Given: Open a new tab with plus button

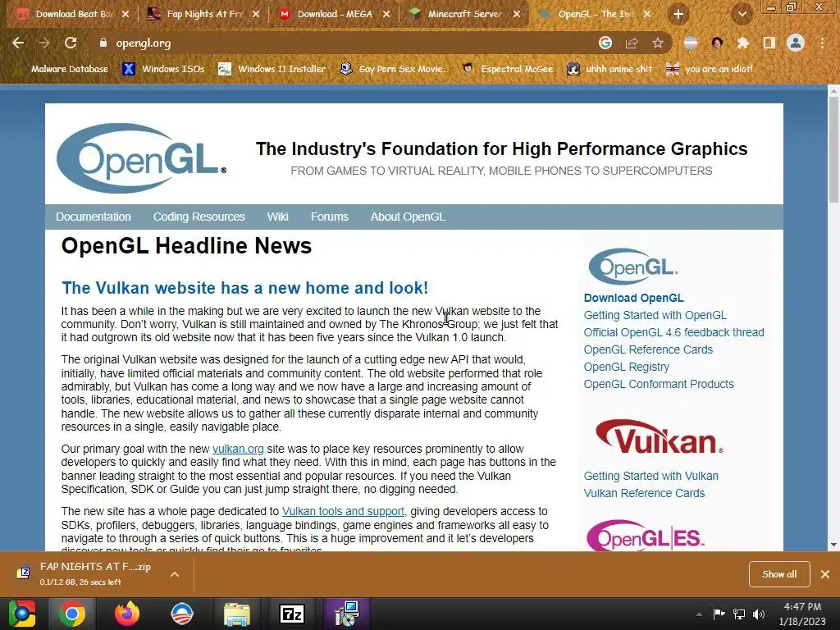Looking at the screenshot, I should coord(678,14).
